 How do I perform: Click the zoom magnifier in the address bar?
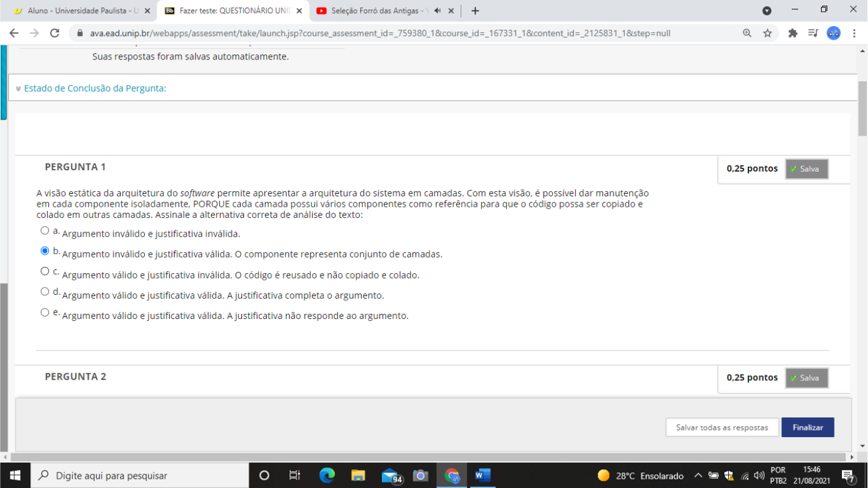coord(747,33)
